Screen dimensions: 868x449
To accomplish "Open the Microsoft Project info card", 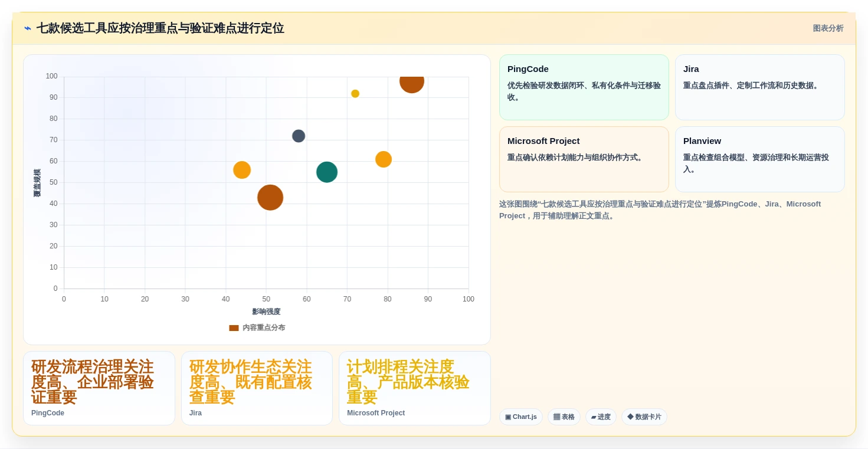I will click(x=584, y=159).
